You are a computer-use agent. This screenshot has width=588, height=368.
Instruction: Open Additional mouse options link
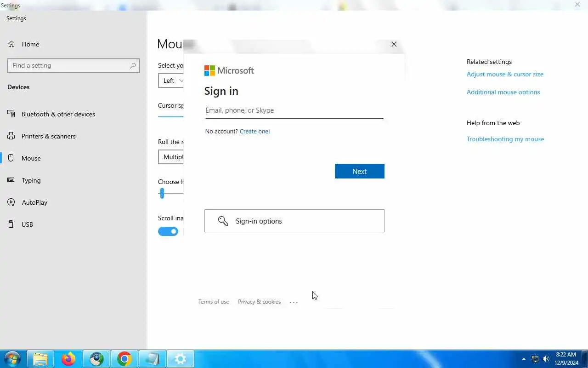pyautogui.click(x=503, y=92)
